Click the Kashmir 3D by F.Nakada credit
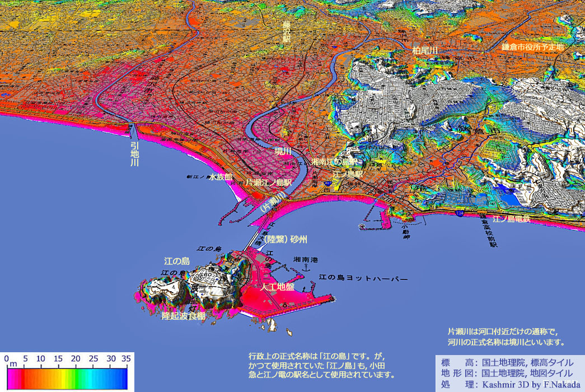This screenshot has height=392, width=585. tap(525, 385)
